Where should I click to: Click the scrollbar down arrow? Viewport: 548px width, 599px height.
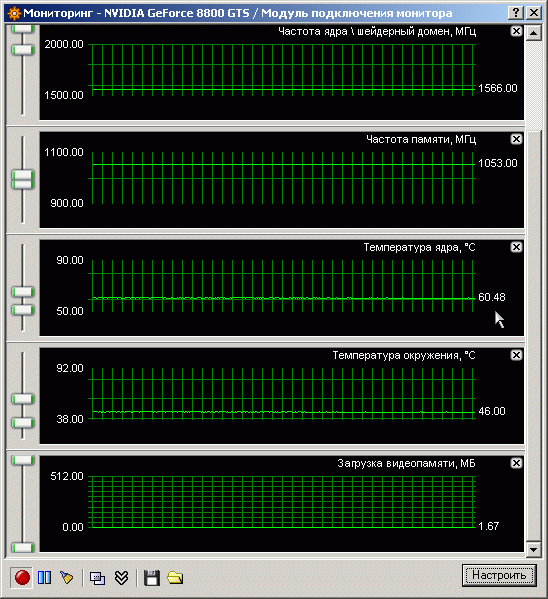[x=533, y=550]
